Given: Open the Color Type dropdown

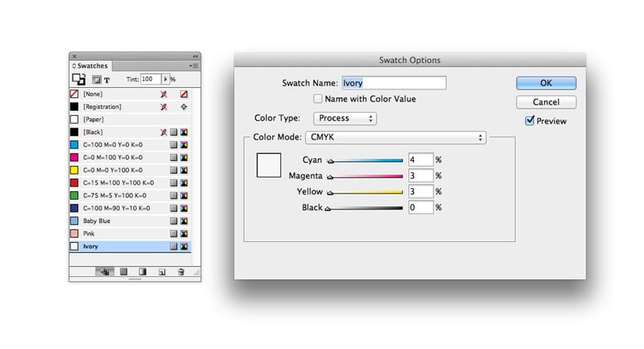Looking at the screenshot, I should 345,118.
